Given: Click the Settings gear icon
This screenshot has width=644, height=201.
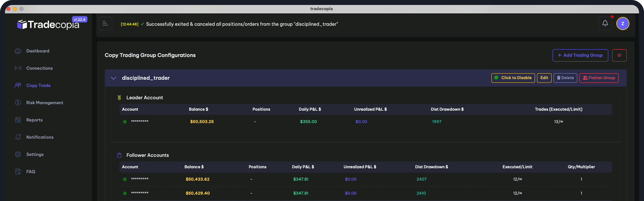Looking at the screenshot, I should tap(18, 154).
